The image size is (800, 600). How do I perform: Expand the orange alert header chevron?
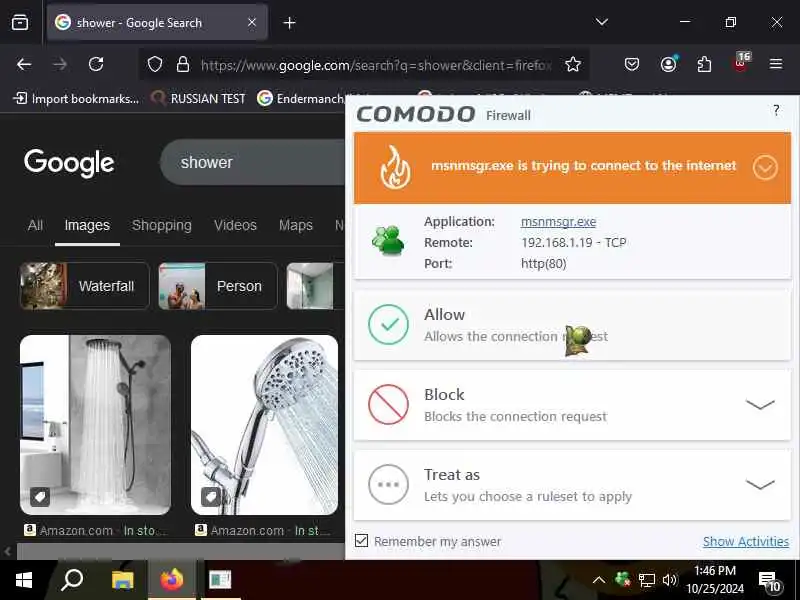pos(765,167)
